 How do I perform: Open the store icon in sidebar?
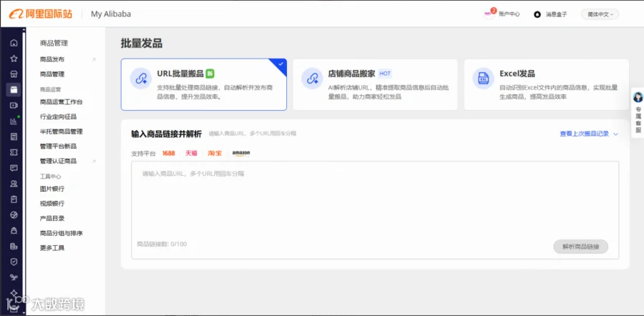[14, 74]
